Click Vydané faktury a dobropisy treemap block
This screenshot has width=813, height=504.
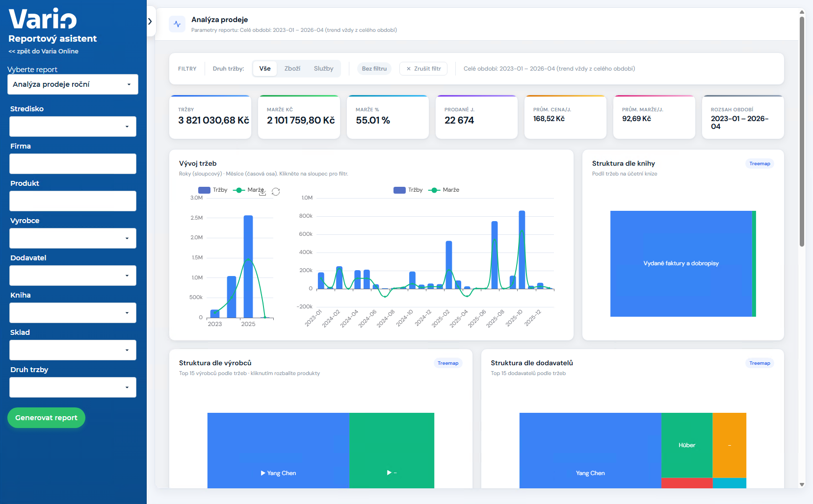681,264
